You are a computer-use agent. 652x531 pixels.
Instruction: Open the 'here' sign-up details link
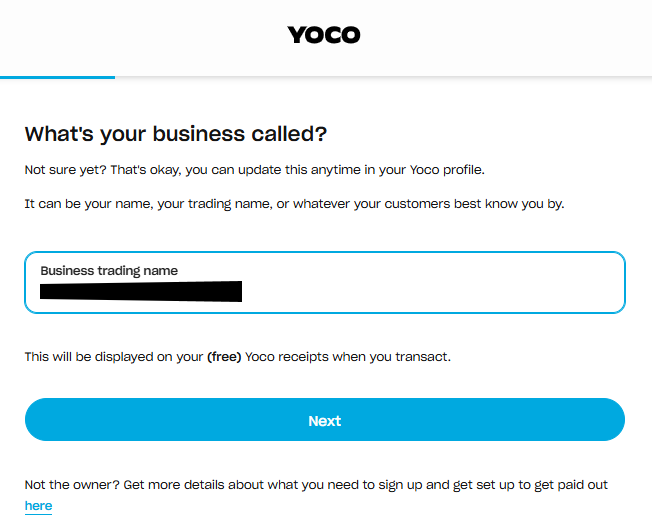(38, 506)
